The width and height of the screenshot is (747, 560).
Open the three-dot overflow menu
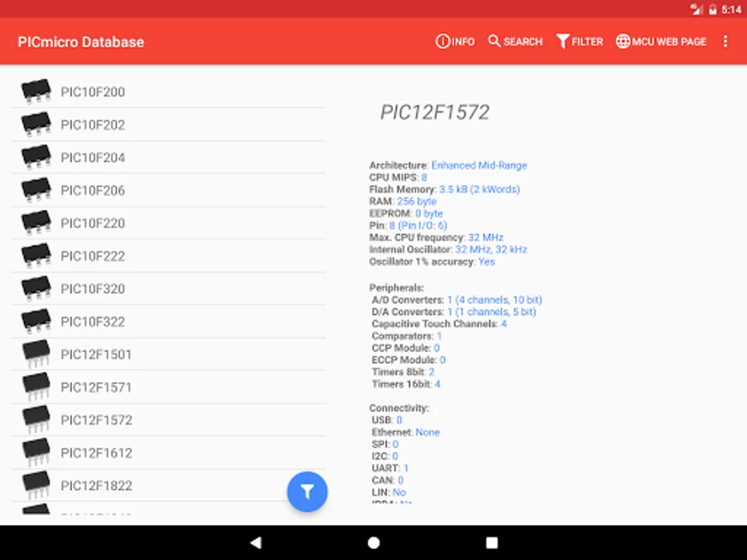[725, 42]
